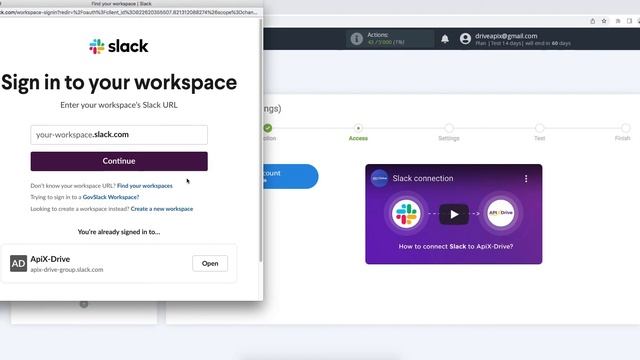The image size is (640, 360).
Task: Open the Create a new workspace link
Action: click(x=162, y=209)
